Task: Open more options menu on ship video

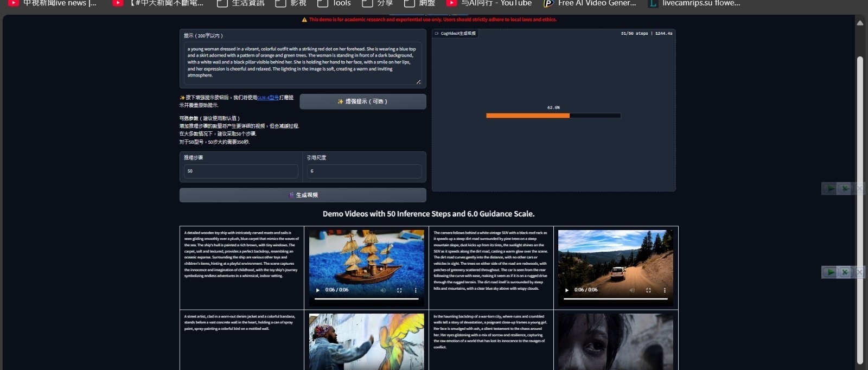Action: 416,290
